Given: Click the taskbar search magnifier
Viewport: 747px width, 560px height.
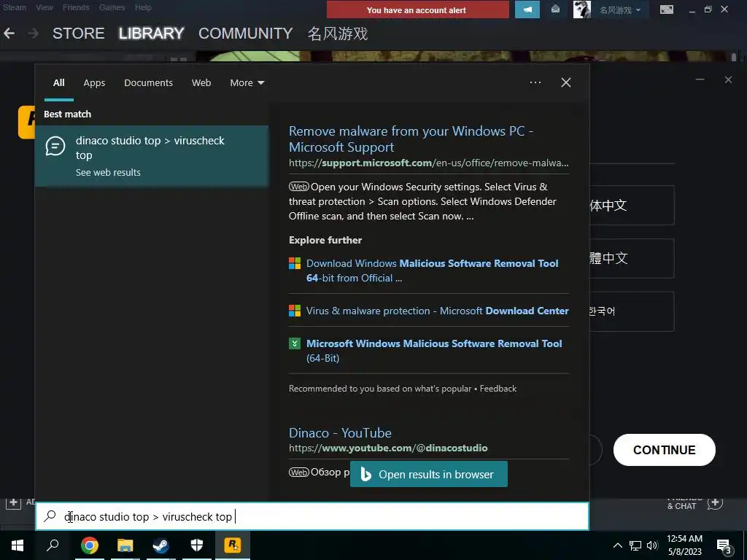Looking at the screenshot, I should coord(53,545).
